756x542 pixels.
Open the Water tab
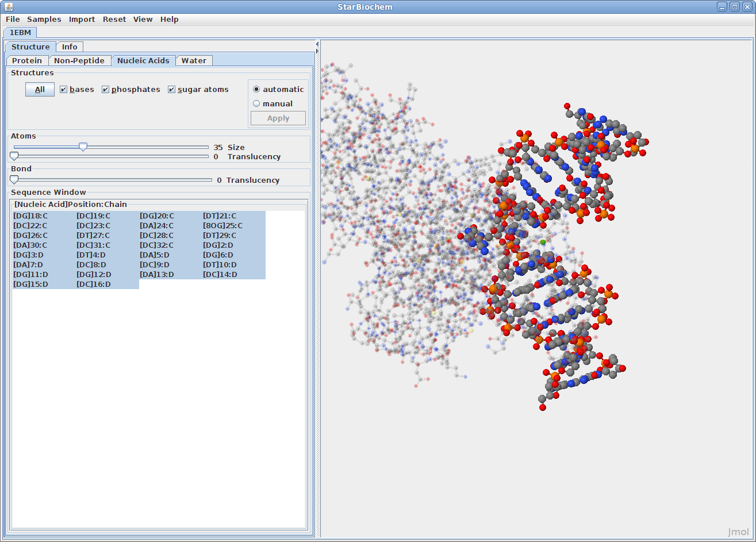(x=194, y=60)
